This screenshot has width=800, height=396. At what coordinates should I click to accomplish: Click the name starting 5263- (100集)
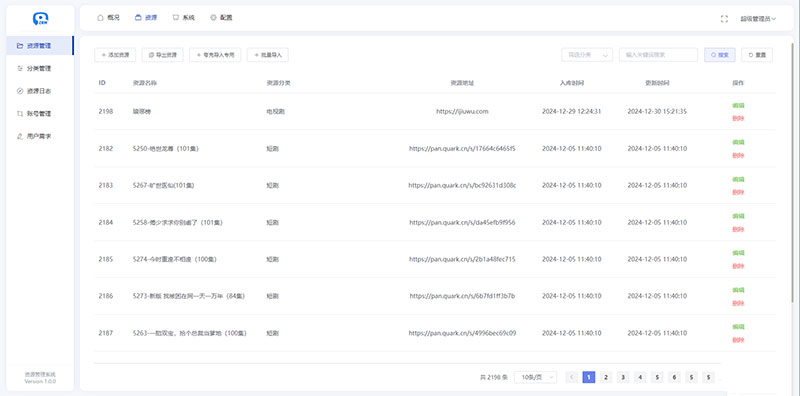(x=190, y=333)
